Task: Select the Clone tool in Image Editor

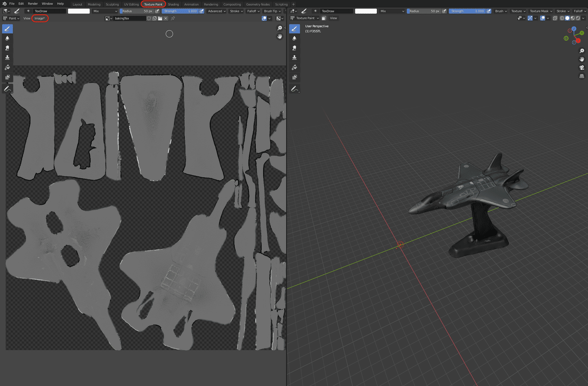Action: 7,58
